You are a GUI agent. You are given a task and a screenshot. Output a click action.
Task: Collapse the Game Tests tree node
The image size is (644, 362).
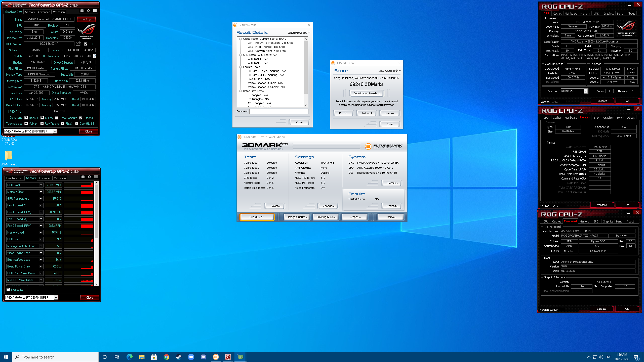coord(240,39)
